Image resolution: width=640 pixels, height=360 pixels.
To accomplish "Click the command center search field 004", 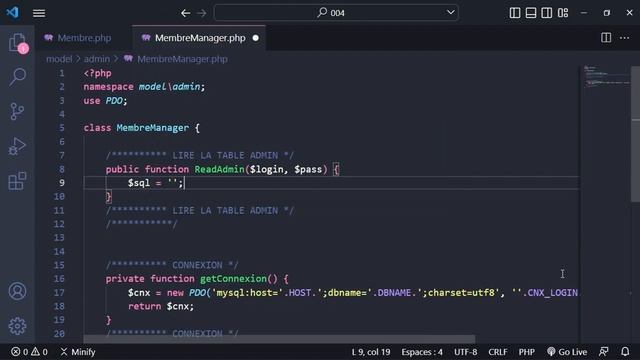I will pyautogui.click(x=336, y=13).
